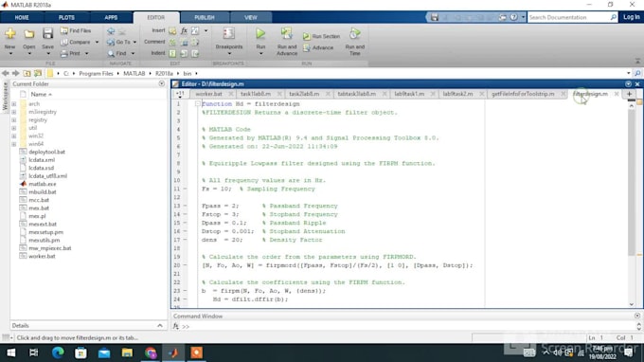
Task: Click the Log In link
Action: tap(631, 17)
